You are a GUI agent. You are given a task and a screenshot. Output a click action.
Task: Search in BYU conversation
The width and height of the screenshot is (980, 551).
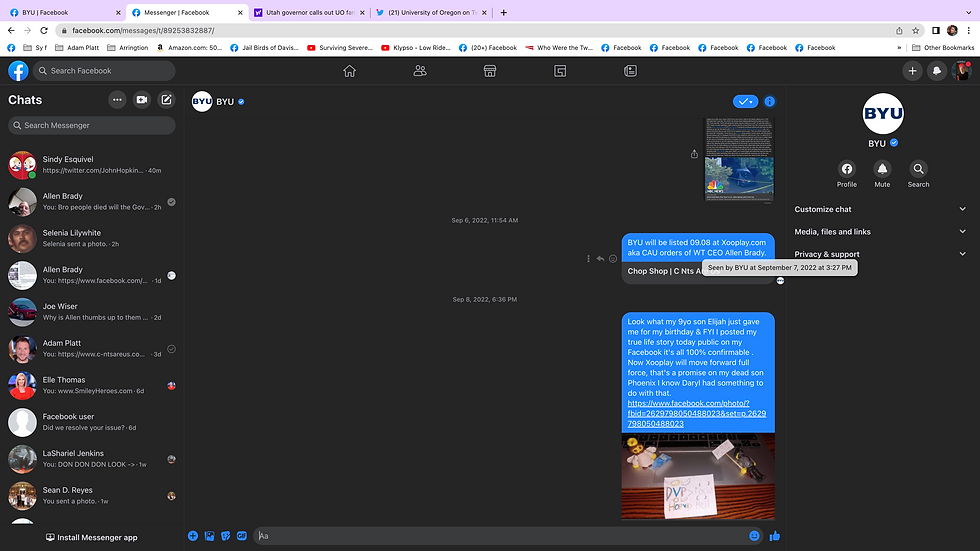(x=918, y=174)
